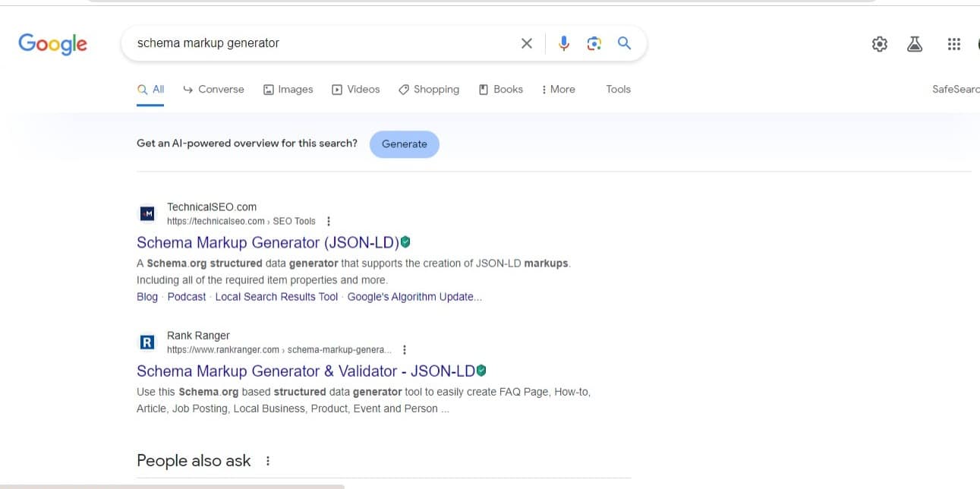Open Search Labs flask icon
The height and width of the screenshot is (489, 980).
(x=915, y=44)
